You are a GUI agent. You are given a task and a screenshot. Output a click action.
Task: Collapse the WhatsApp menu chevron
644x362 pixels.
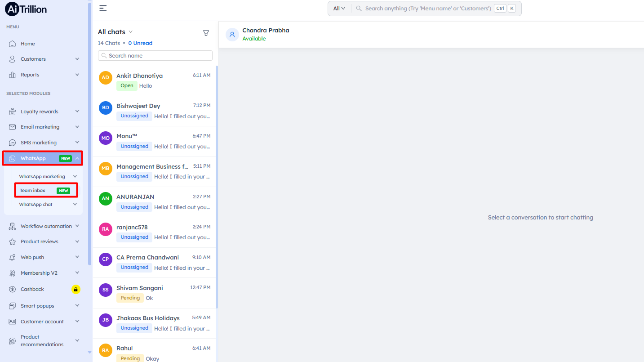77,158
